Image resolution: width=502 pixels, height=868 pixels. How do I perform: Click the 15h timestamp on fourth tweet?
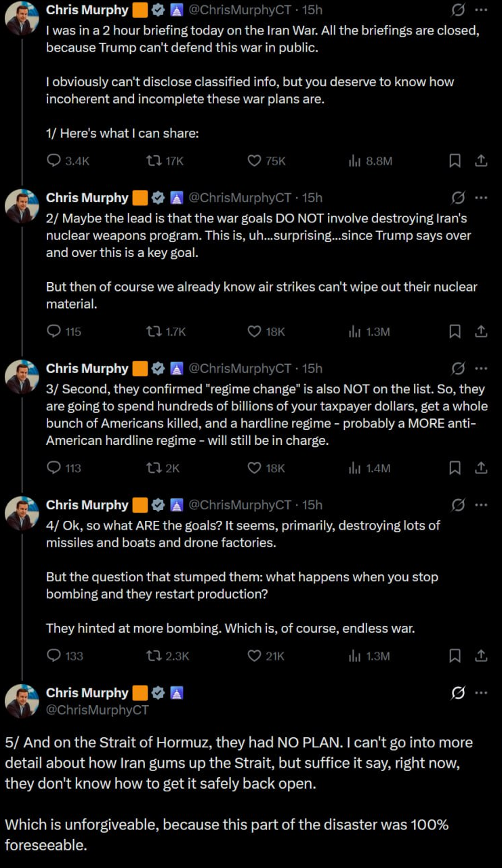312,505
